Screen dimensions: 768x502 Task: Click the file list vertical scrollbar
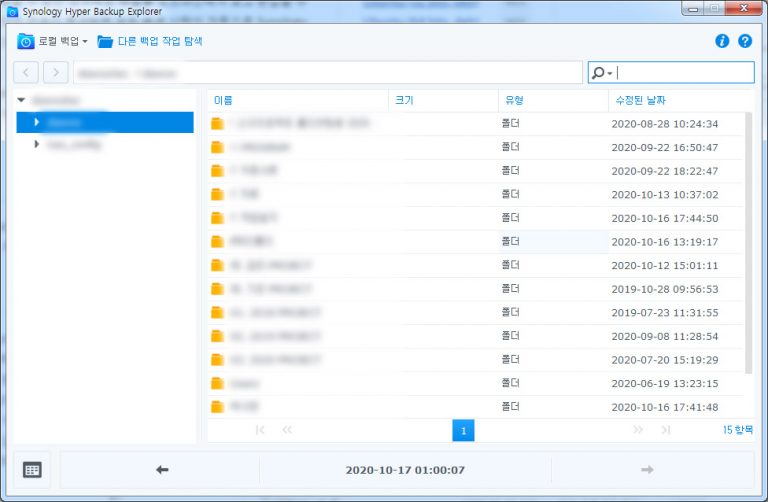click(748, 242)
